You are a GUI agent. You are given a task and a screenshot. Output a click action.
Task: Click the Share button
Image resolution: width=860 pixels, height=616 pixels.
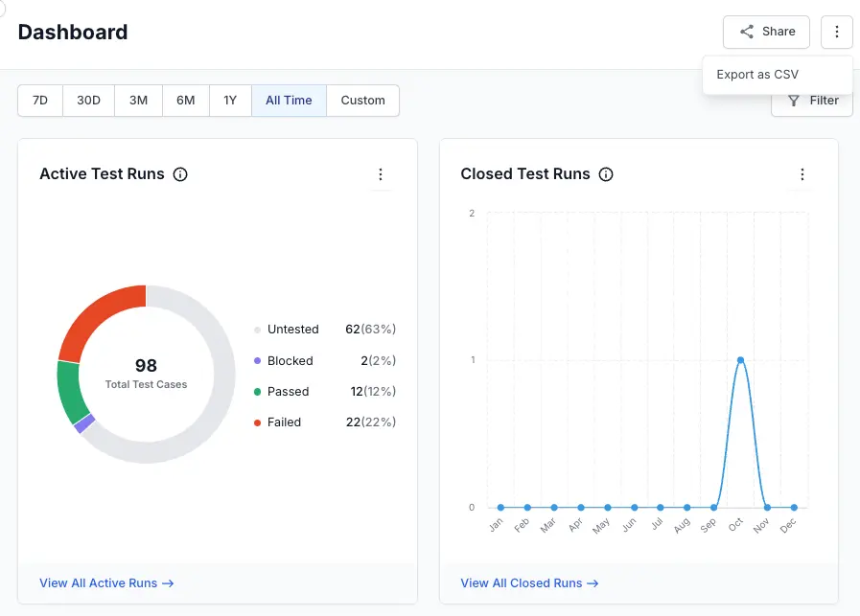tap(766, 32)
